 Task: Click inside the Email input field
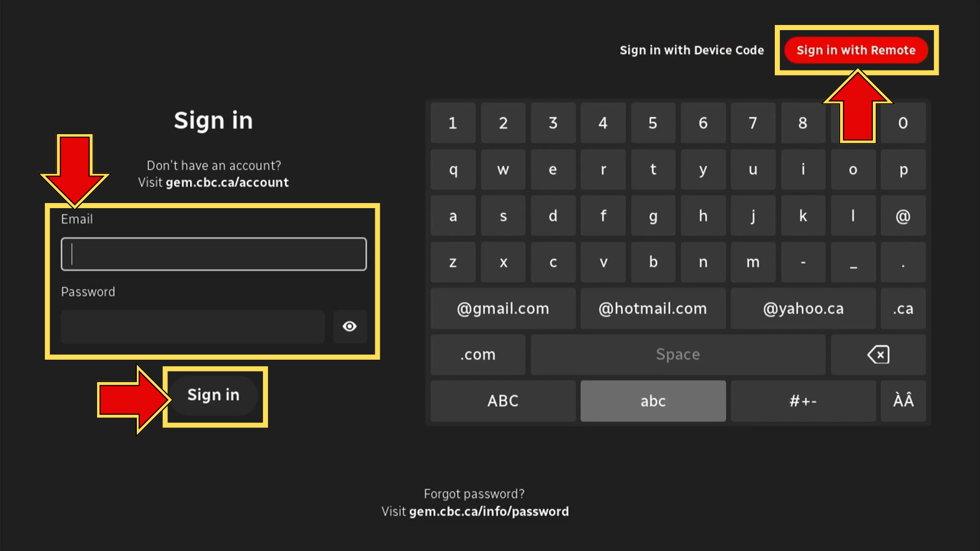click(x=213, y=254)
